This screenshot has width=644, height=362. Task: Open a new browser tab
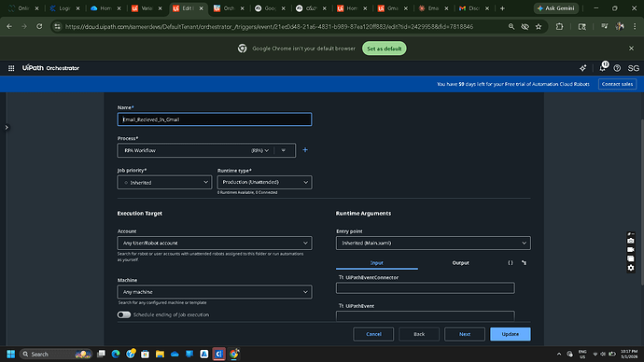pos(502,8)
